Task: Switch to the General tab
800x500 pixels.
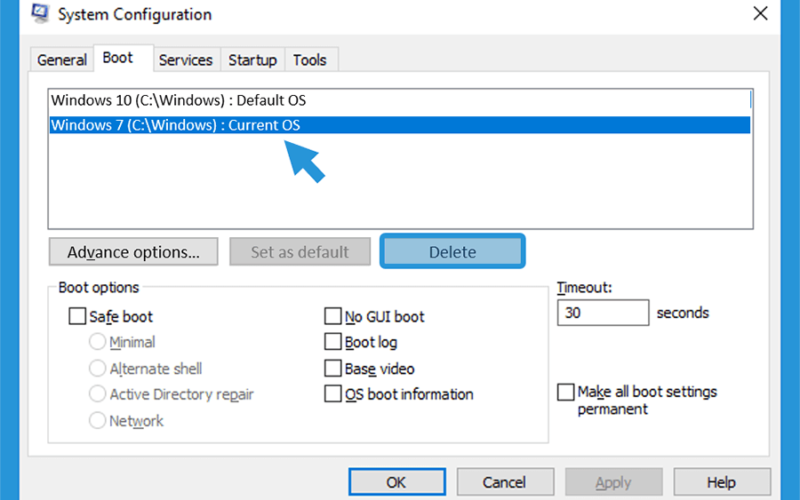Action: point(62,60)
